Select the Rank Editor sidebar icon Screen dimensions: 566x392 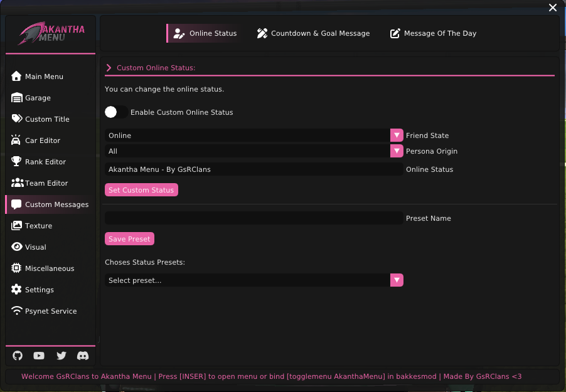click(15, 161)
